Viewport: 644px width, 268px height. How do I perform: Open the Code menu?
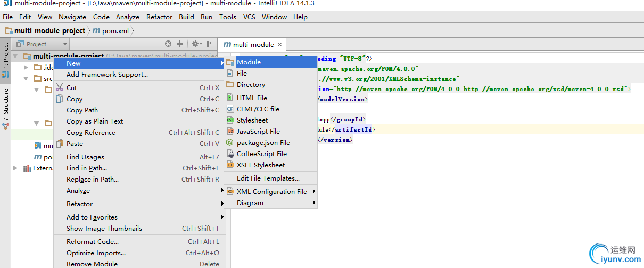pos(101,17)
